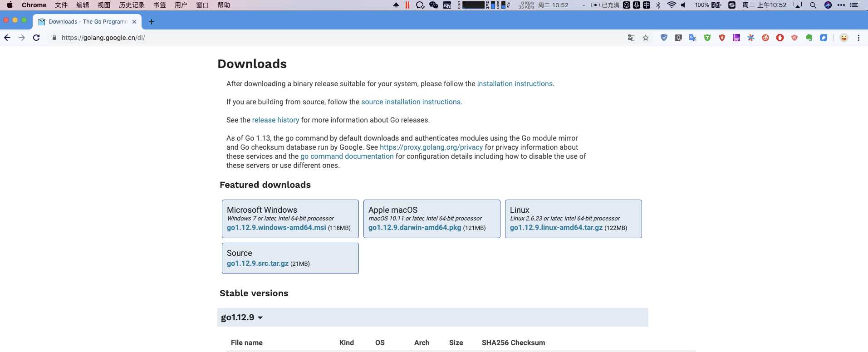Screen dimensions: 868x352
Task: Collapse the go1.12.9 stable version section
Action: click(x=242, y=317)
